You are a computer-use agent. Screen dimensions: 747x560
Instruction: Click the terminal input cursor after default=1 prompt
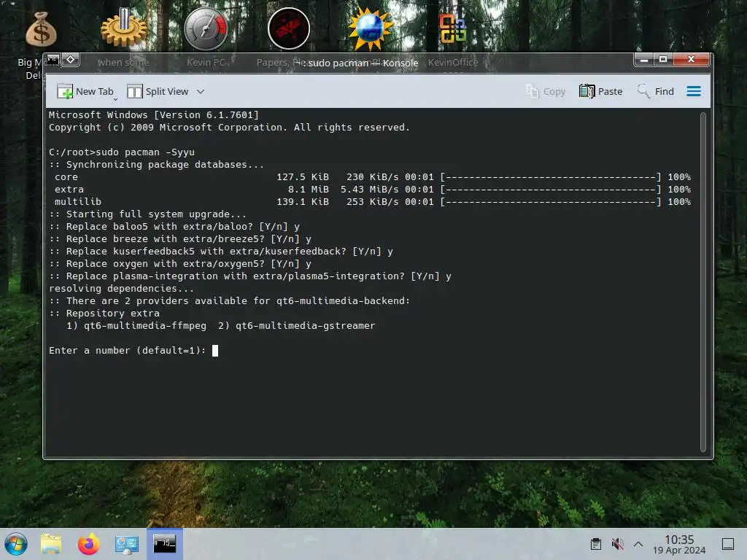coord(215,351)
